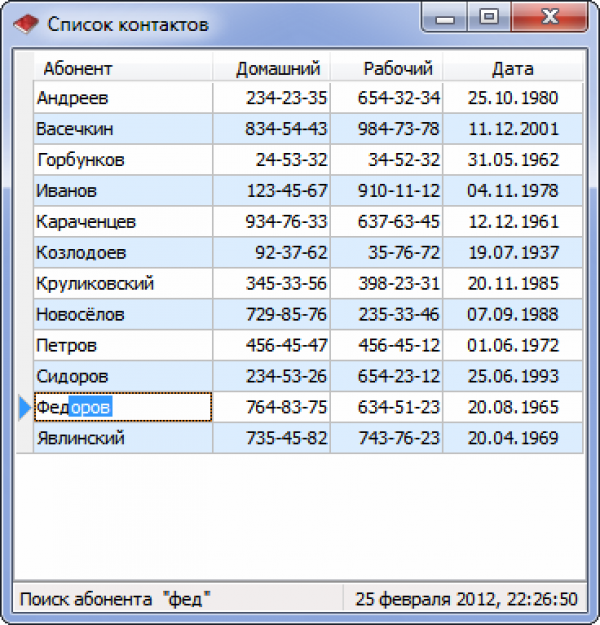Click the date 25.10.1980

click(x=513, y=98)
